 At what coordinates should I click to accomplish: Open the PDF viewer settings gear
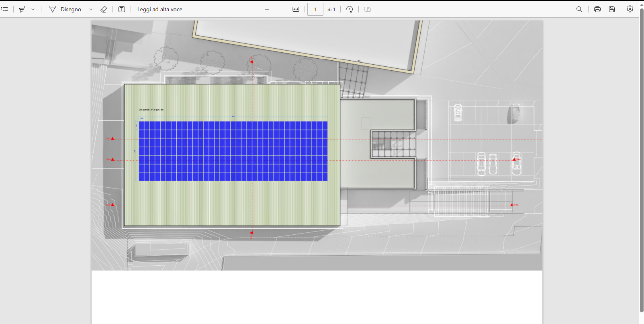(630, 9)
